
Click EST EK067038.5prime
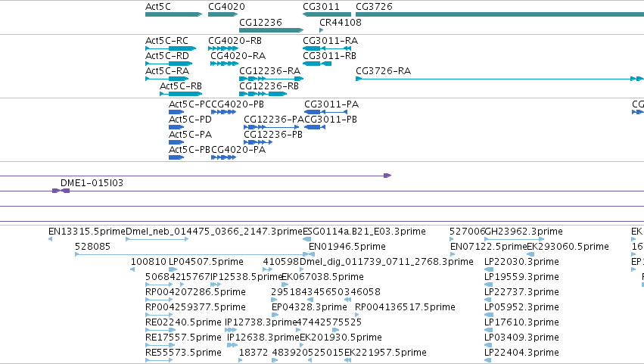click(285, 285)
